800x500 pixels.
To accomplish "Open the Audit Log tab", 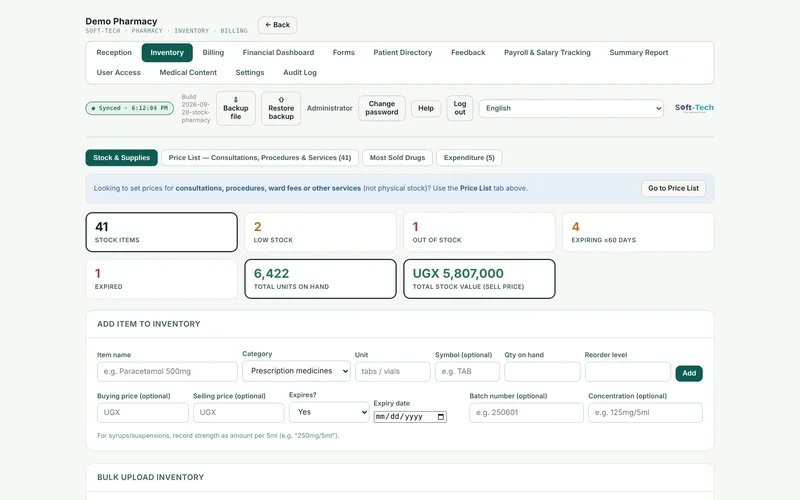I will [299, 72].
